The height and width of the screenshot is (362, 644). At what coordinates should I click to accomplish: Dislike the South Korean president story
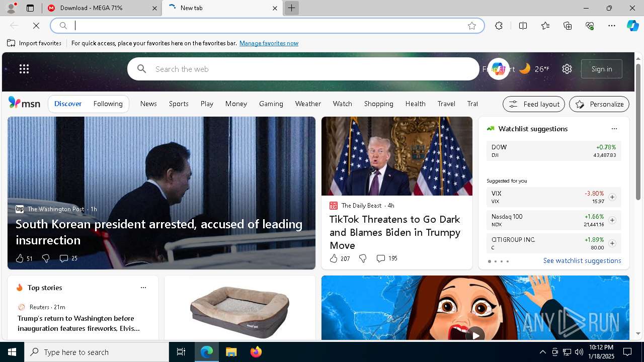[46, 258]
